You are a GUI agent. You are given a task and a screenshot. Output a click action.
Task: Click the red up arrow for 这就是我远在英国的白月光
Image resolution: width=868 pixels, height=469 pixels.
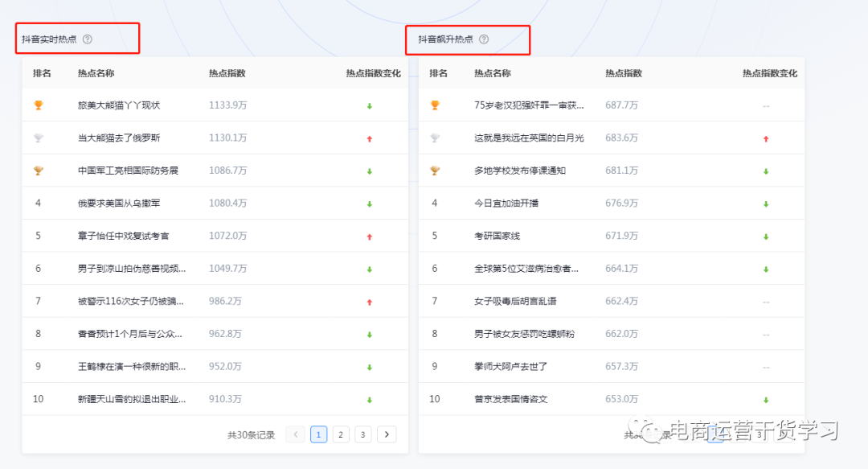click(x=766, y=138)
